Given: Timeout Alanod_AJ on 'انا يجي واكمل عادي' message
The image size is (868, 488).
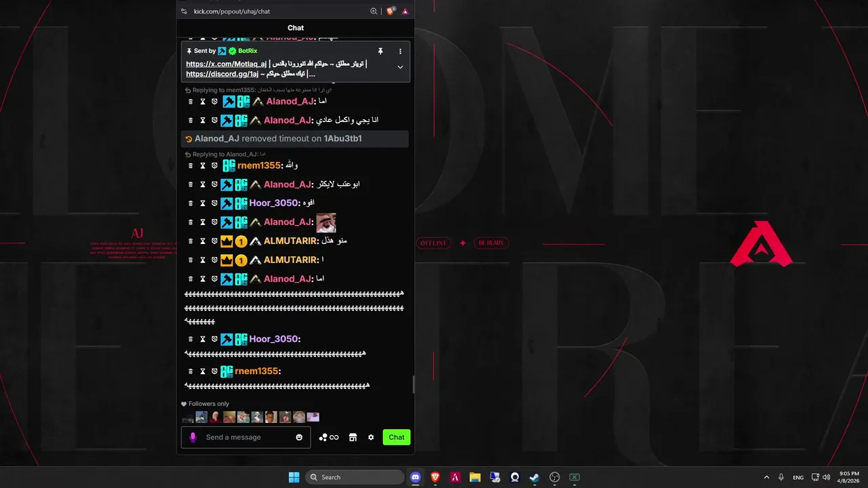Looking at the screenshot, I should (x=202, y=120).
